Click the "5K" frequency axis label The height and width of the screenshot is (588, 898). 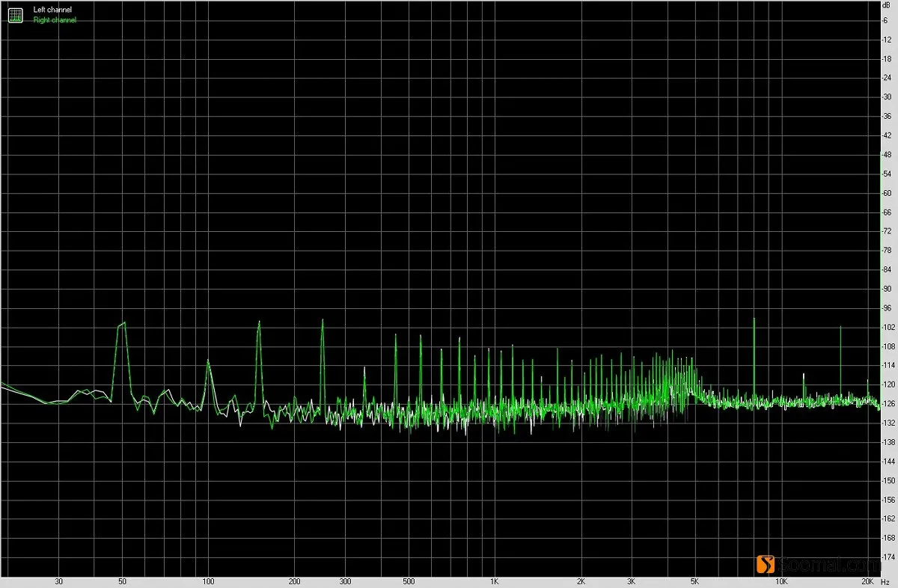pyautogui.click(x=694, y=581)
